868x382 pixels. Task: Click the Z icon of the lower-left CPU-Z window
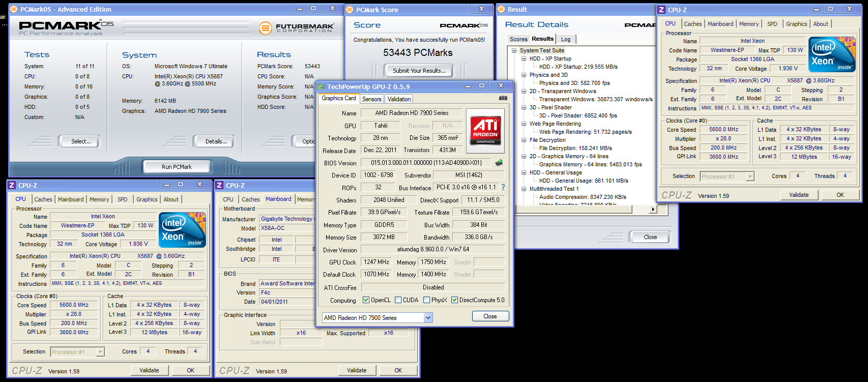(12, 185)
